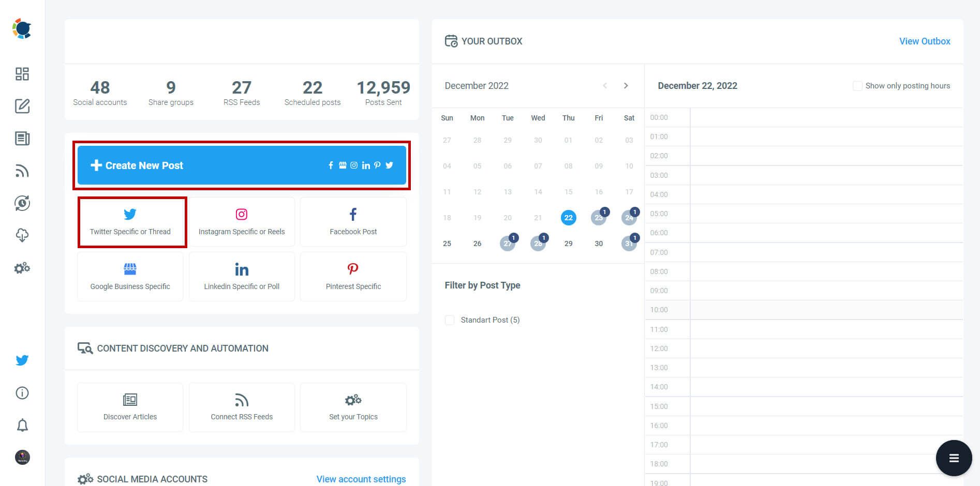Expand the floating menu at bottom right

point(954,458)
